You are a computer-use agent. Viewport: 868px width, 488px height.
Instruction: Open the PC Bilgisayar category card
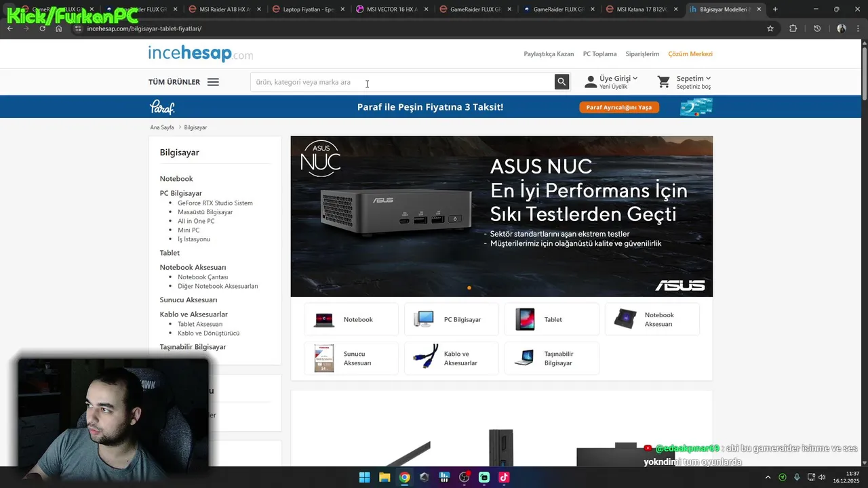click(452, 319)
